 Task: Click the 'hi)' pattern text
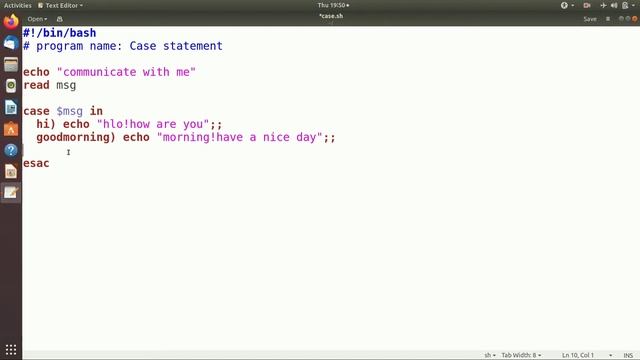pos(46,124)
